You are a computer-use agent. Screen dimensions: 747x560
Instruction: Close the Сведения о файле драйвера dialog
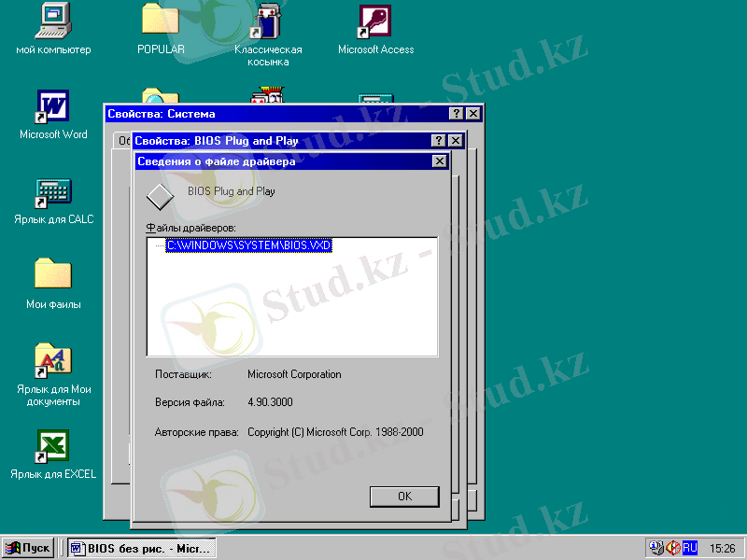click(x=439, y=161)
